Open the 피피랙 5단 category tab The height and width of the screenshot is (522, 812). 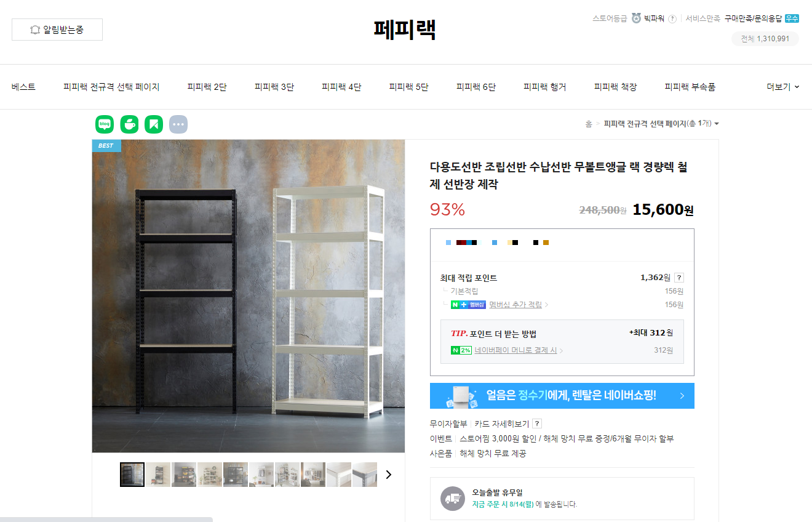(x=408, y=87)
